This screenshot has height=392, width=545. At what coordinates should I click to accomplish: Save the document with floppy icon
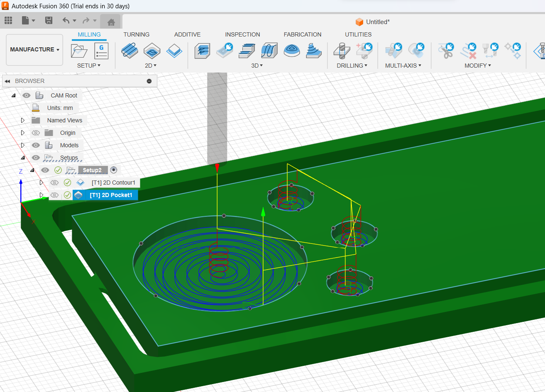pos(49,20)
